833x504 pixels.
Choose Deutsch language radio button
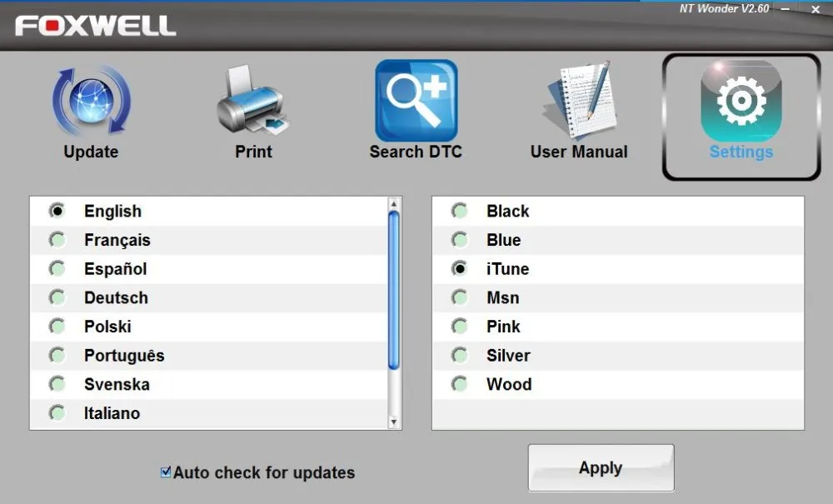[57, 297]
